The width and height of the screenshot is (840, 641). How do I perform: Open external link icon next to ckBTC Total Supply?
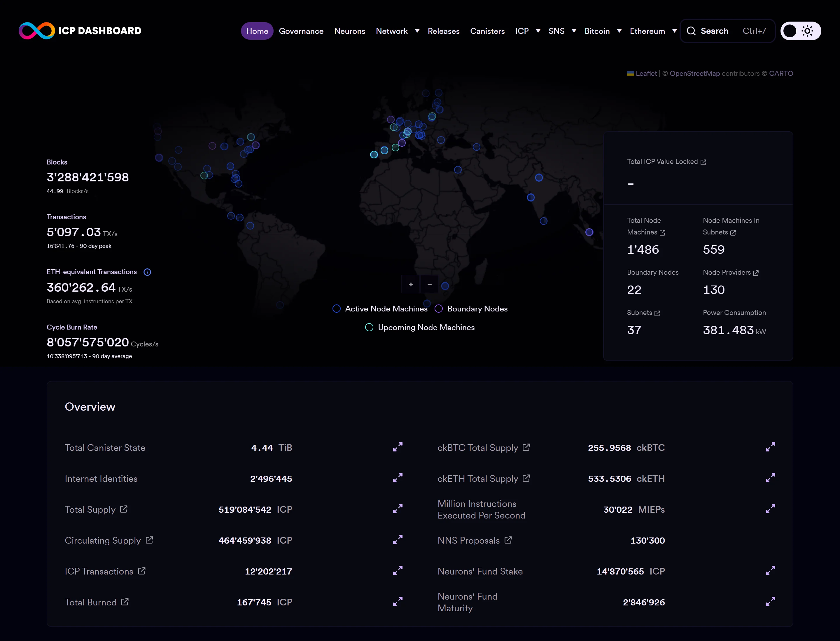(526, 447)
